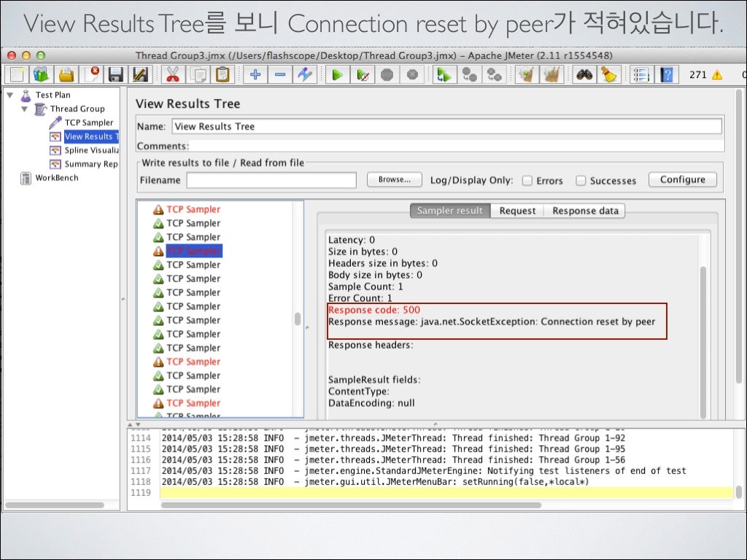
Task: Open help with the question mark icon
Action: click(666, 75)
